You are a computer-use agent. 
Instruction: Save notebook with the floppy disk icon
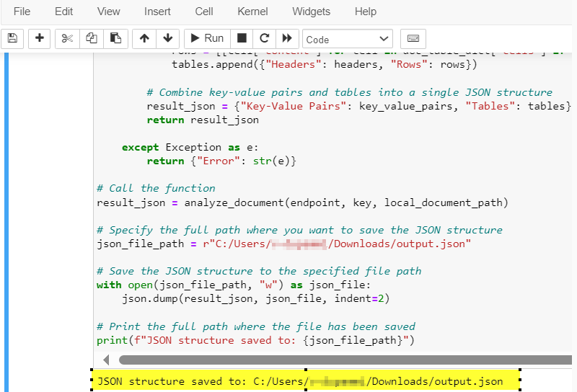[x=12, y=39]
